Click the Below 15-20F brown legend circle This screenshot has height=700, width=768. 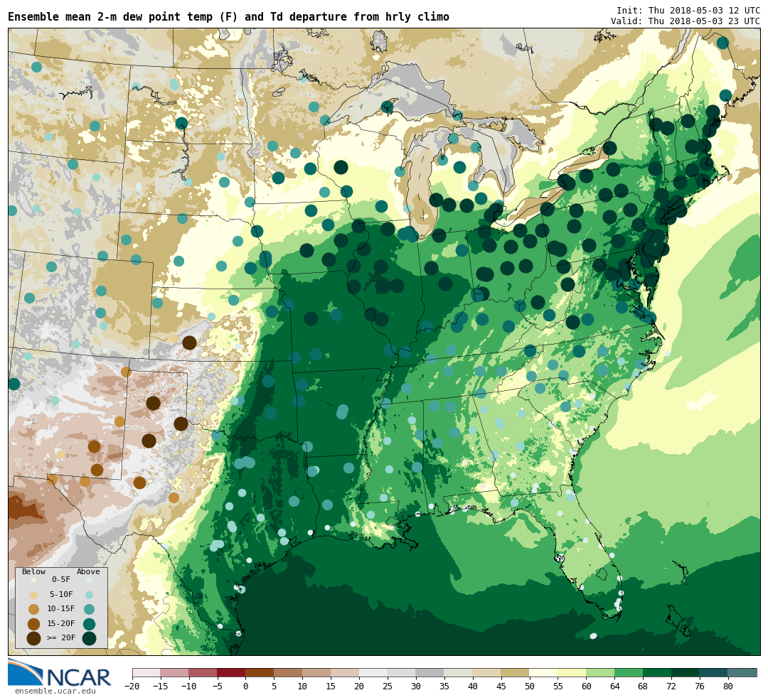tap(33, 624)
